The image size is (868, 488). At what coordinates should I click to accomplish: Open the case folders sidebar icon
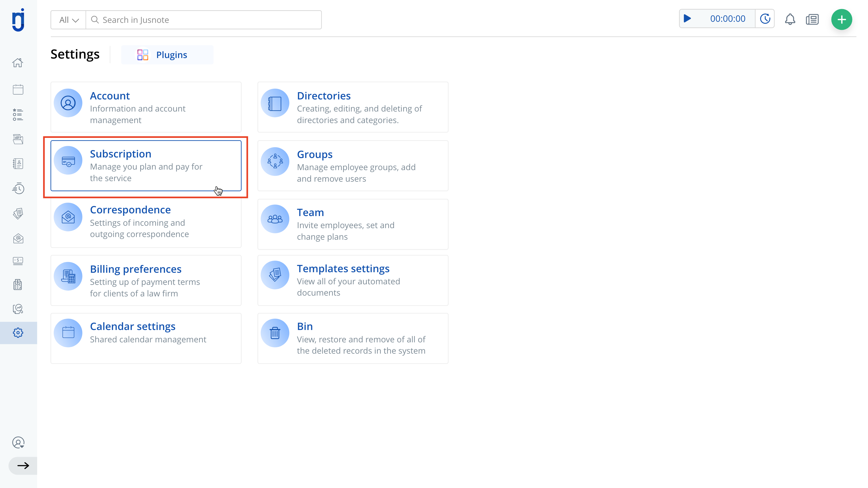point(18,139)
